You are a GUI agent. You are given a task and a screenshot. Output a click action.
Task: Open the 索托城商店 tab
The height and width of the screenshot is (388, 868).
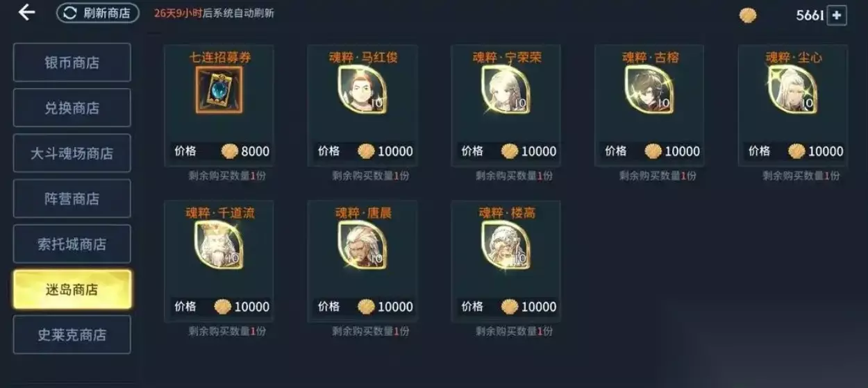(72, 244)
